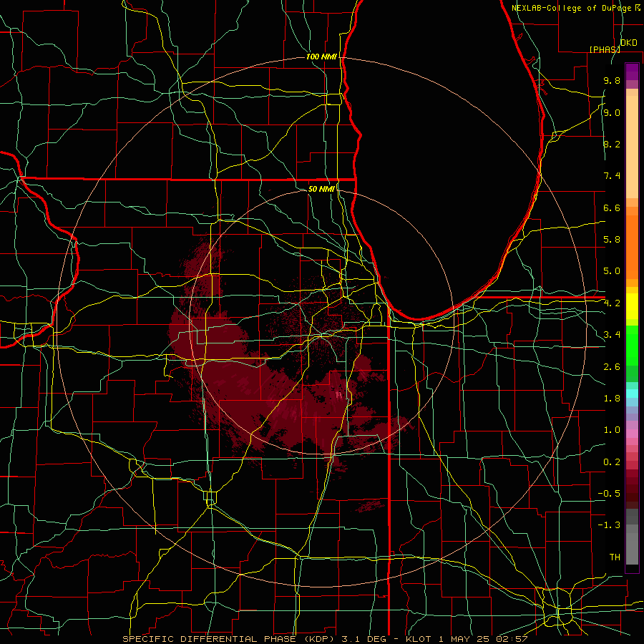The image size is (644, 644).
Task: Click the 9.0 legend value
Action: pos(612,113)
